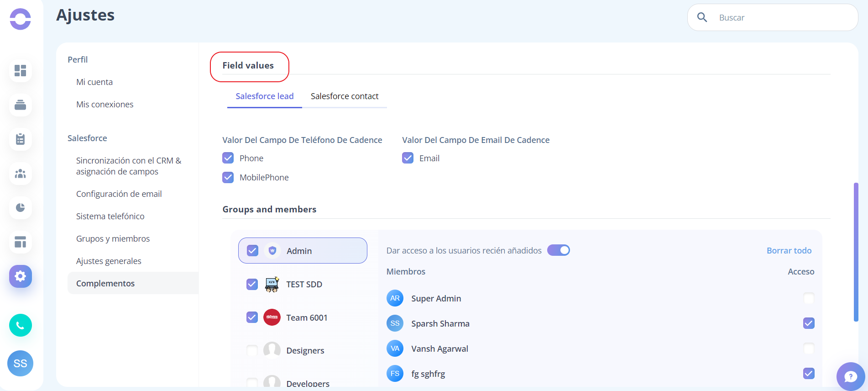This screenshot has width=868, height=391.
Task: Switch to the Salesforce lead tab
Action: coord(265,96)
